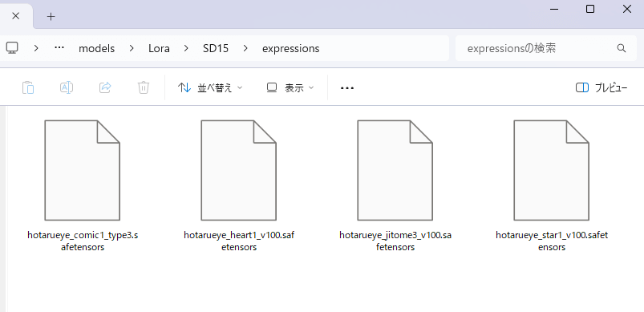Open the 並べ替え sort dropdown
Image resolution: width=644 pixels, height=312 pixels.
(210, 87)
